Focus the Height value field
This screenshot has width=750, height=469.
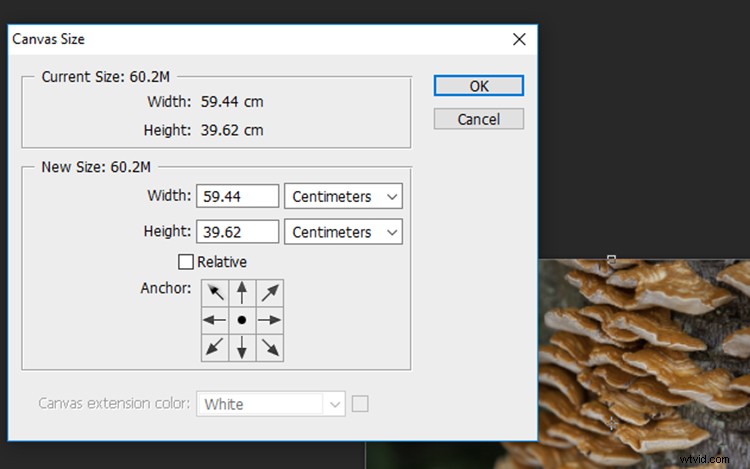pyautogui.click(x=237, y=232)
